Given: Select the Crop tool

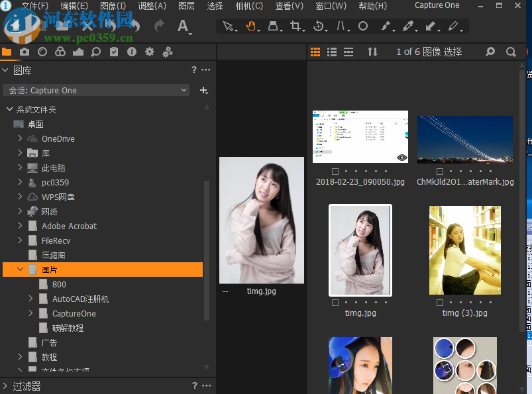Looking at the screenshot, I should click(x=295, y=26).
